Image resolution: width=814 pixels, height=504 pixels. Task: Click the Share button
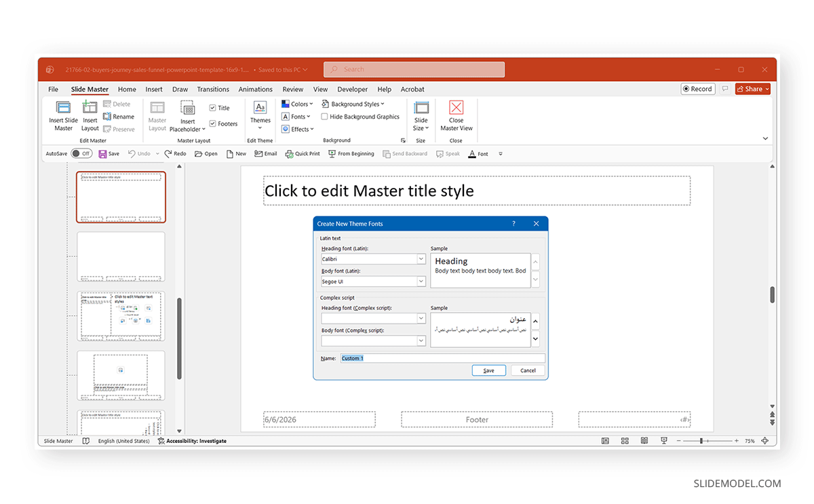(753, 89)
